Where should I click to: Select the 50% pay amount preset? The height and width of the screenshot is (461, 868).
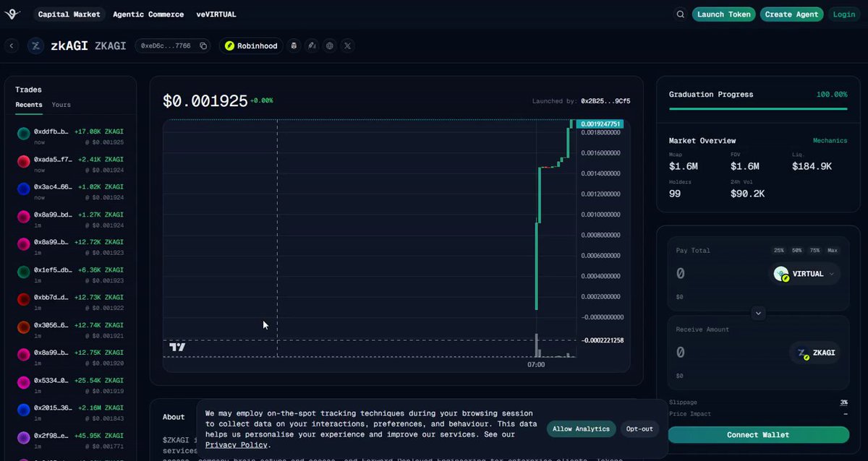797,251
